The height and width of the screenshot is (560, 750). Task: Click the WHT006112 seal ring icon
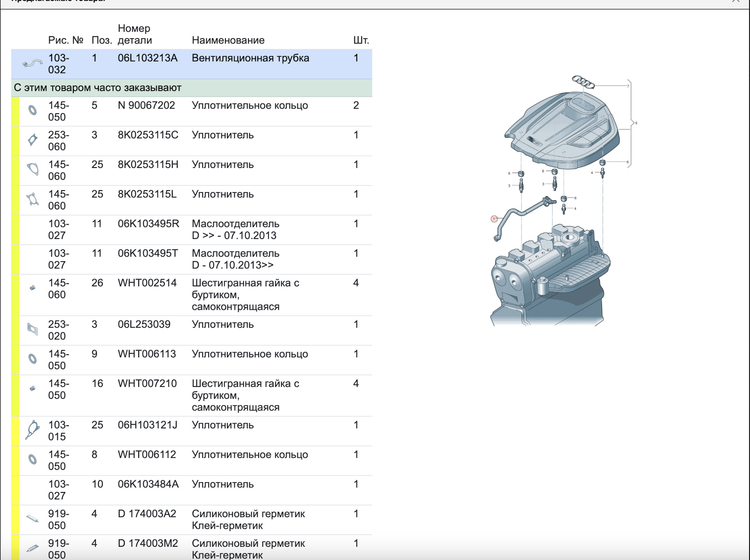click(x=33, y=459)
